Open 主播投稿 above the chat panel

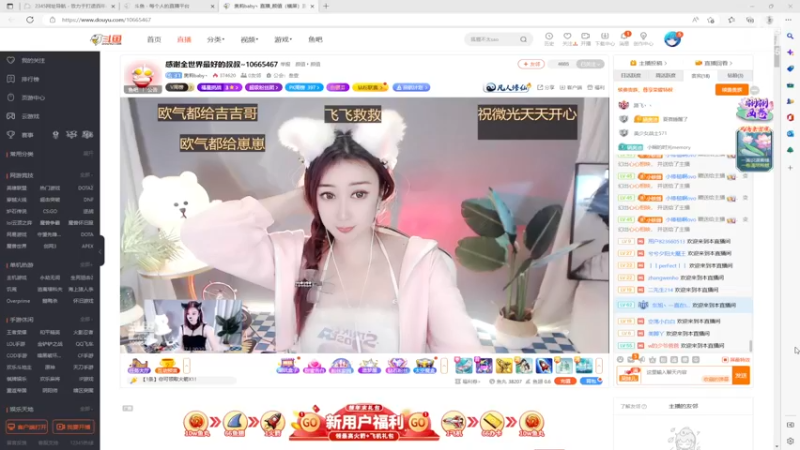coord(649,63)
